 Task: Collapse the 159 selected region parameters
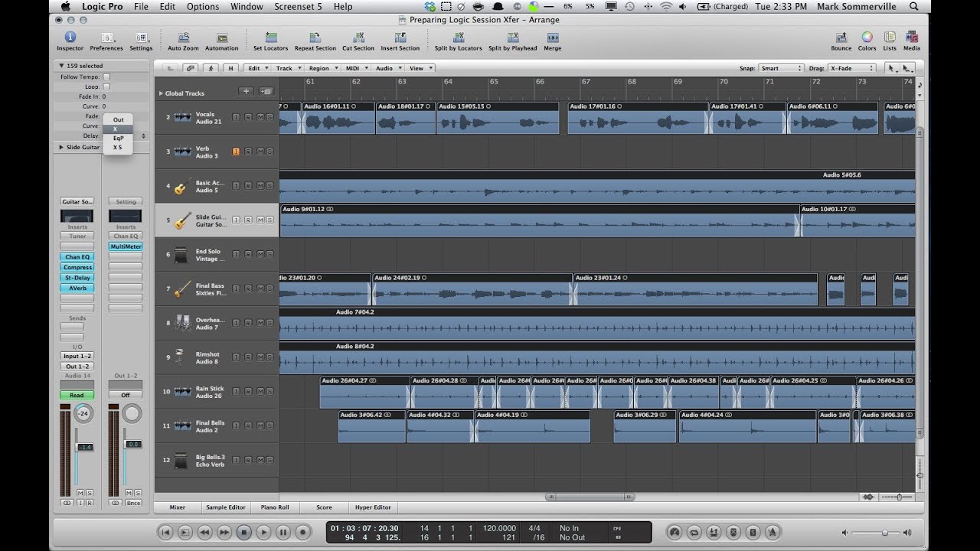click(x=61, y=66)
